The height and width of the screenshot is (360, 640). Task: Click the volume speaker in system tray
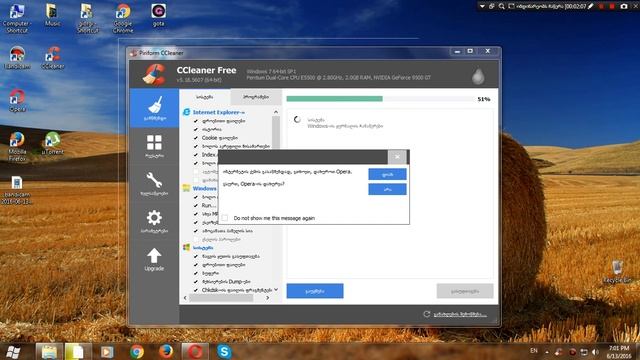595,352
